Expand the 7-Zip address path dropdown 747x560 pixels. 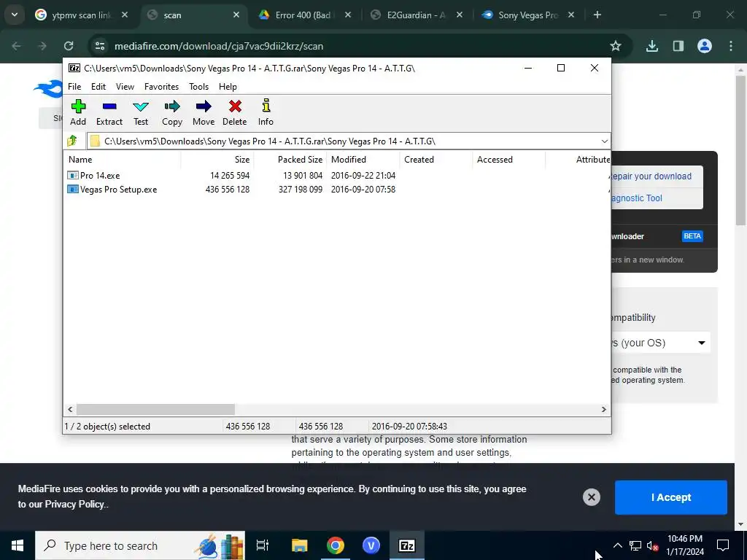coord(604,141)
